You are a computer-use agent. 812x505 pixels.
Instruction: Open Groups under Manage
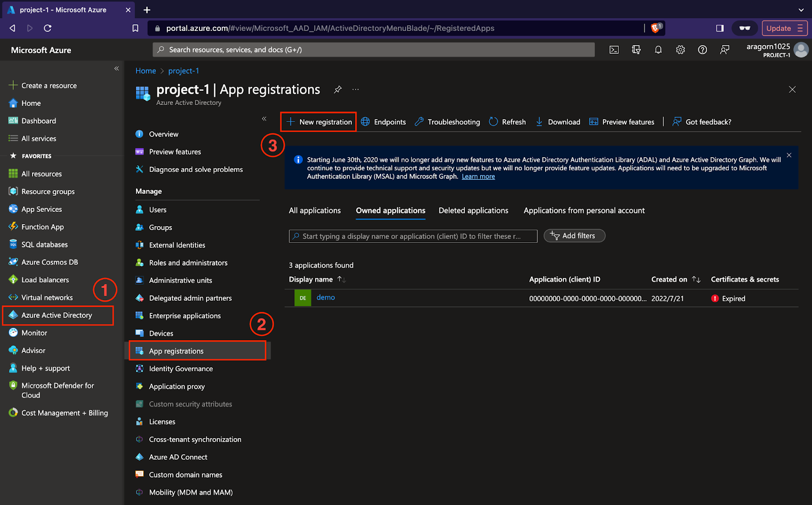click(x=154, y=228)
